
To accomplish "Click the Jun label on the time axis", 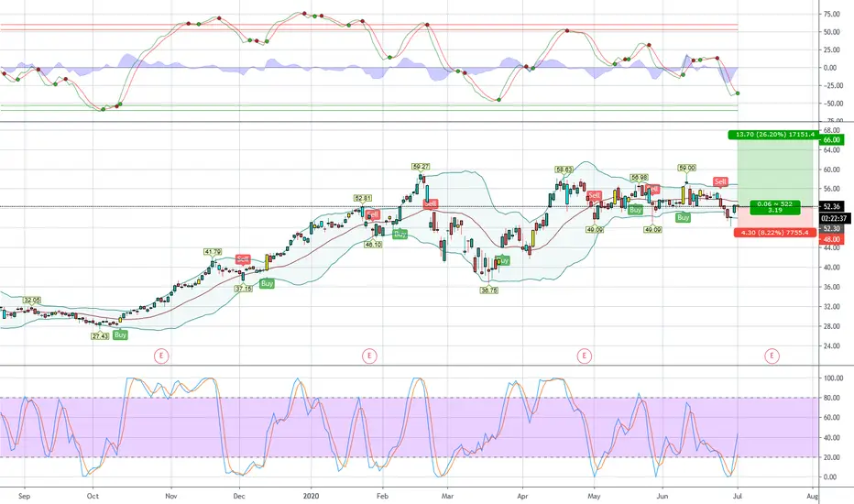I will 662,496.
